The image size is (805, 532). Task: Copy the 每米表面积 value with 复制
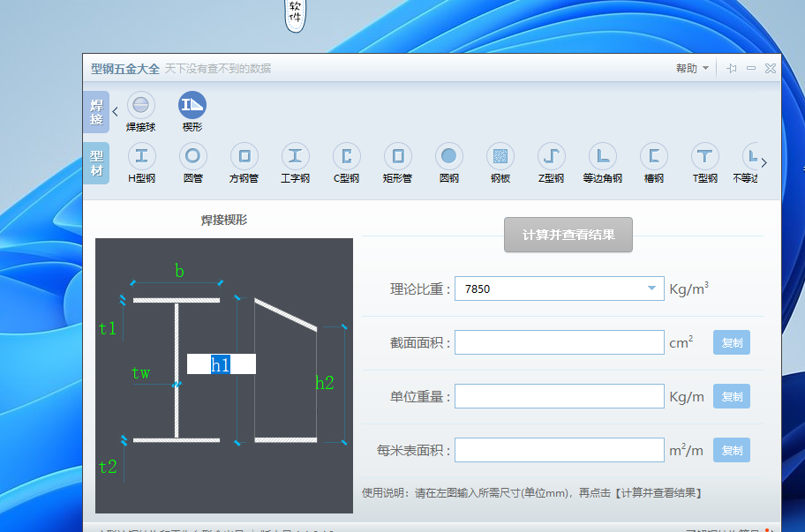pyautogui.click(x=732, y=450)
